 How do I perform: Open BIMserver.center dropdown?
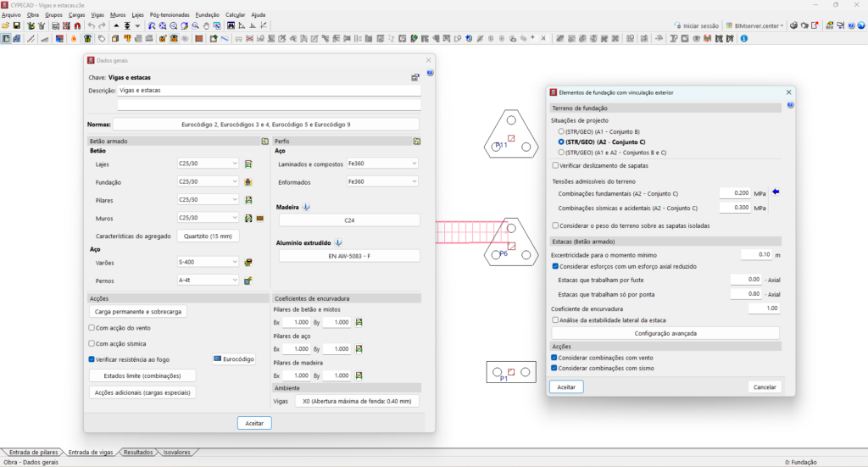755,25
